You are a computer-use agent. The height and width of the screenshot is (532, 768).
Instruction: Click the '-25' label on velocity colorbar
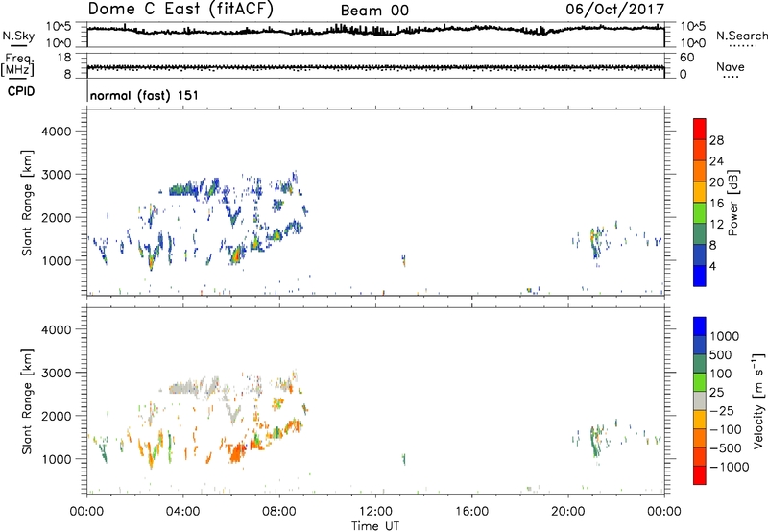pos(721,410)
